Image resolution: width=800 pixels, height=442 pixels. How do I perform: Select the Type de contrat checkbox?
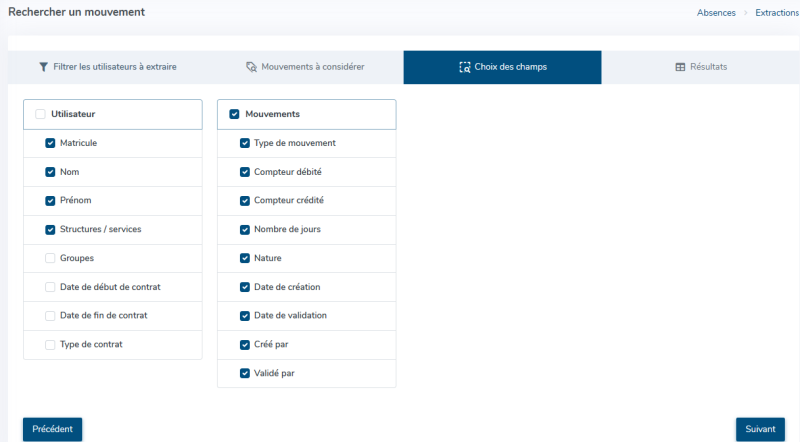(50, 345)
